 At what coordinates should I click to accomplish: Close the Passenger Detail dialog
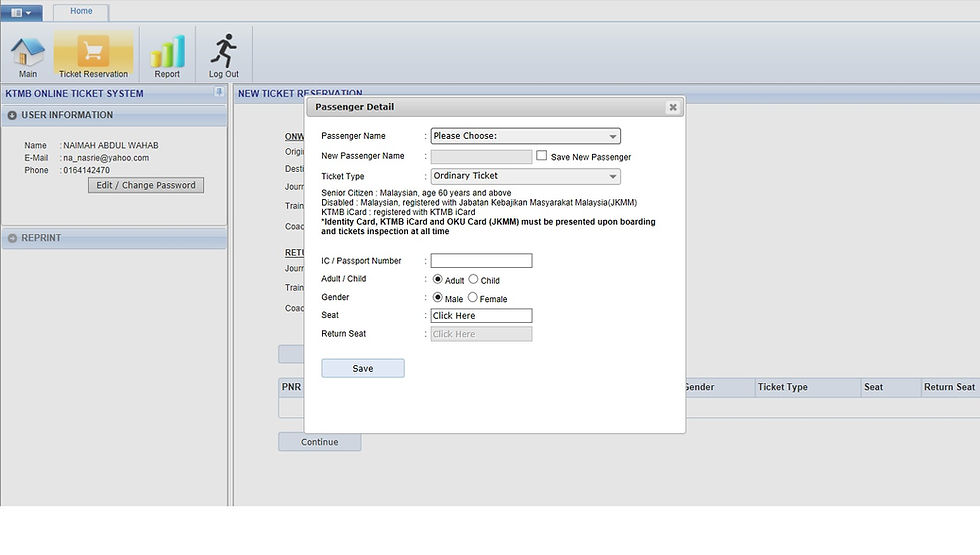pyautogui.click(x=673, y=108)
